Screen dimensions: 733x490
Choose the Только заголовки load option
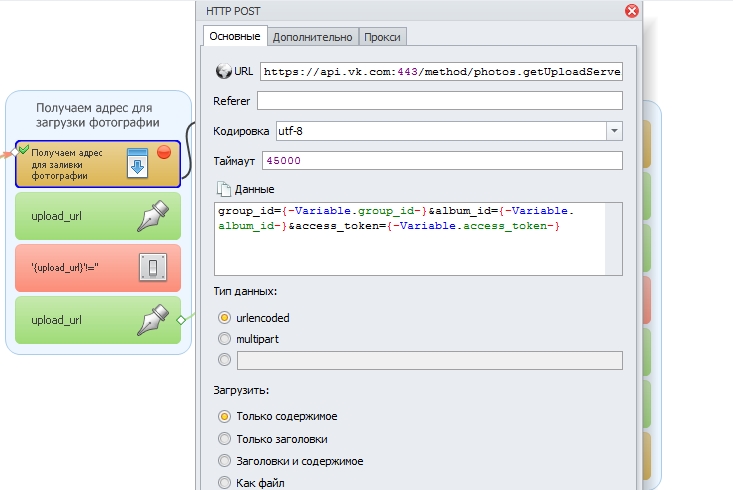(x=224, y=438)
